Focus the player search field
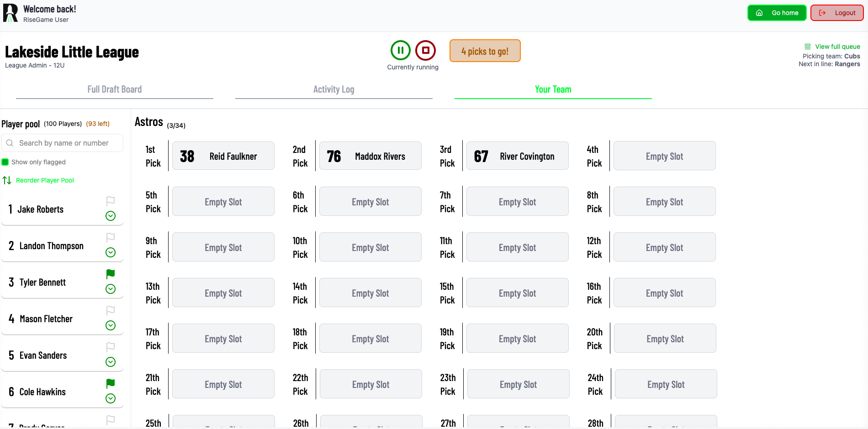 [x=63, y=143]
